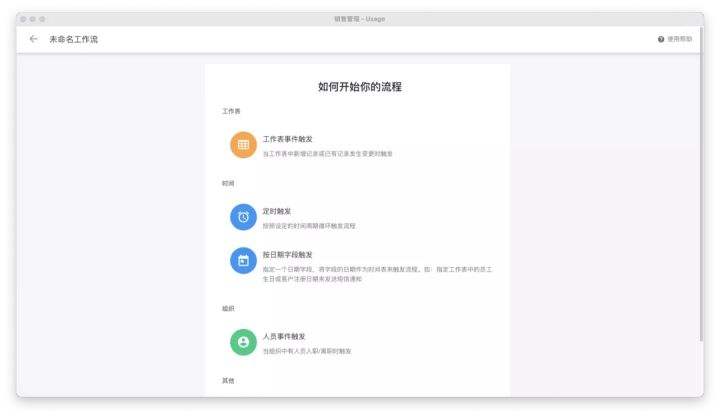
Task: Click the vertical scrollbar on the right
Action: pos(700,200)
